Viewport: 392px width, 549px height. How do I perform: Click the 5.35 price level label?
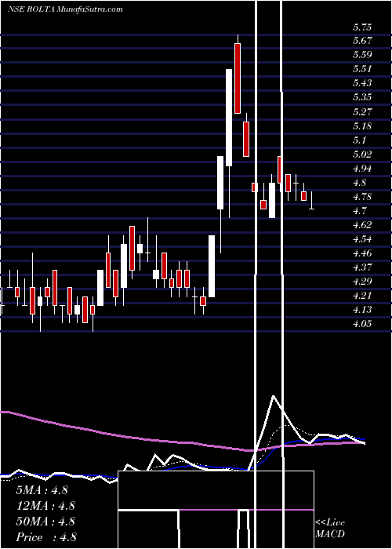362,97
